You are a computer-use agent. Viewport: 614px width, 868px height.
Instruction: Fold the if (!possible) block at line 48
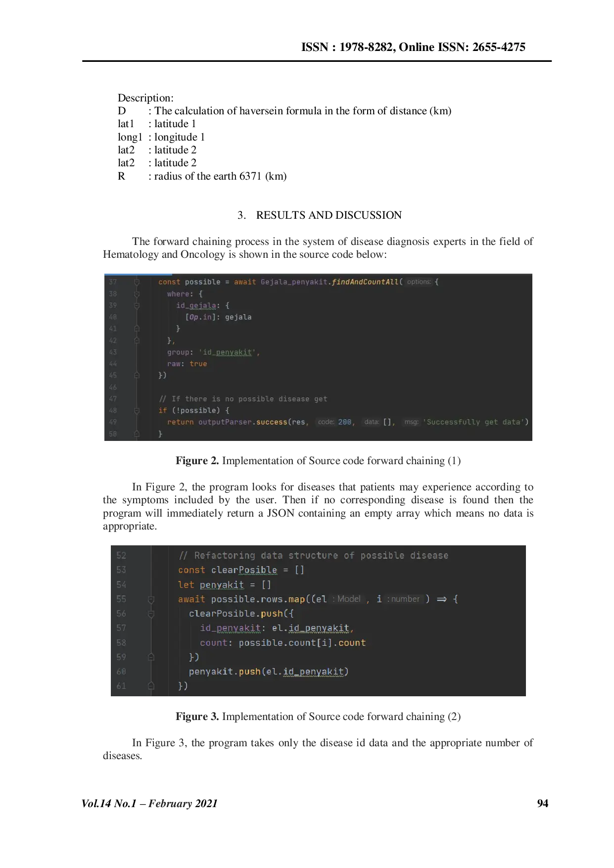tap(137, 410)
